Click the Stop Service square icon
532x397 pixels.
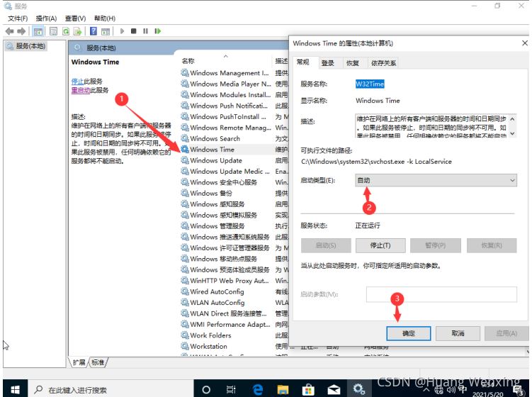(134, 31)
